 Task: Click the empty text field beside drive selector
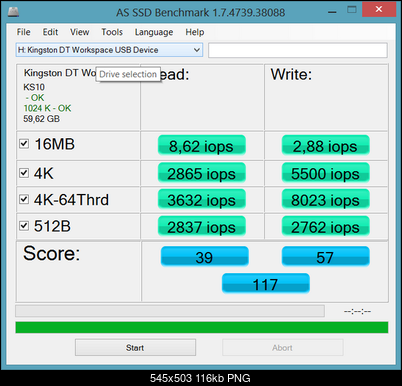point(298,50)
